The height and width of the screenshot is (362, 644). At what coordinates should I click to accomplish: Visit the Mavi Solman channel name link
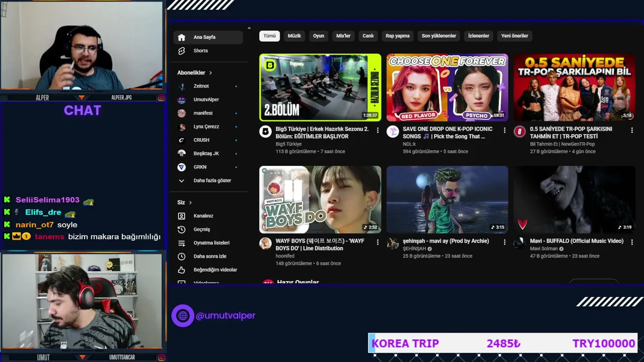click(544, 249)
